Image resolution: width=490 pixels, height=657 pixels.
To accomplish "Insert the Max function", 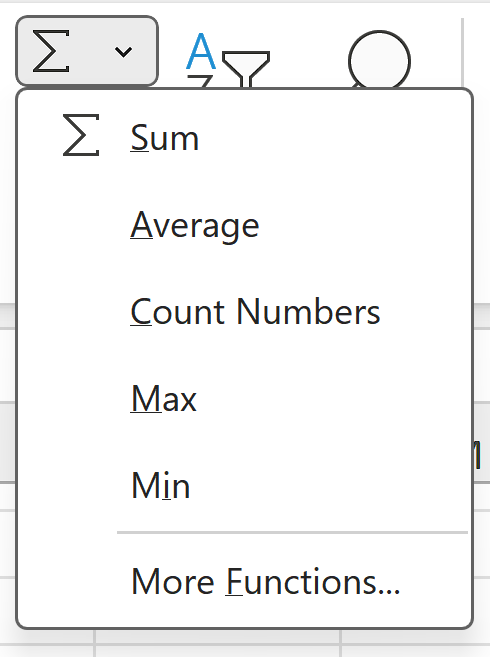I will [245, 399].
